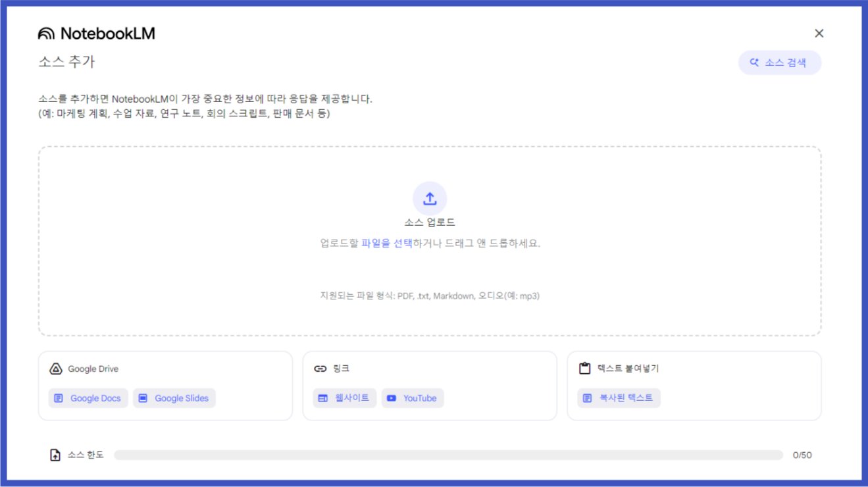
Task: Click the 0/50 source count
Action: [802, 455]
